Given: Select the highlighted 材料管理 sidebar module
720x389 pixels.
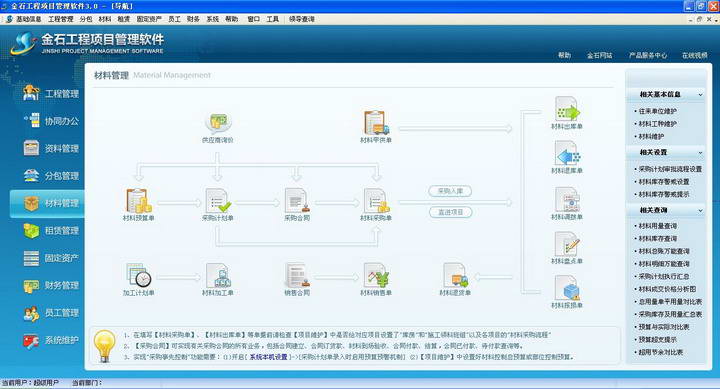Looking at the screenshot, I should (47, 203).
